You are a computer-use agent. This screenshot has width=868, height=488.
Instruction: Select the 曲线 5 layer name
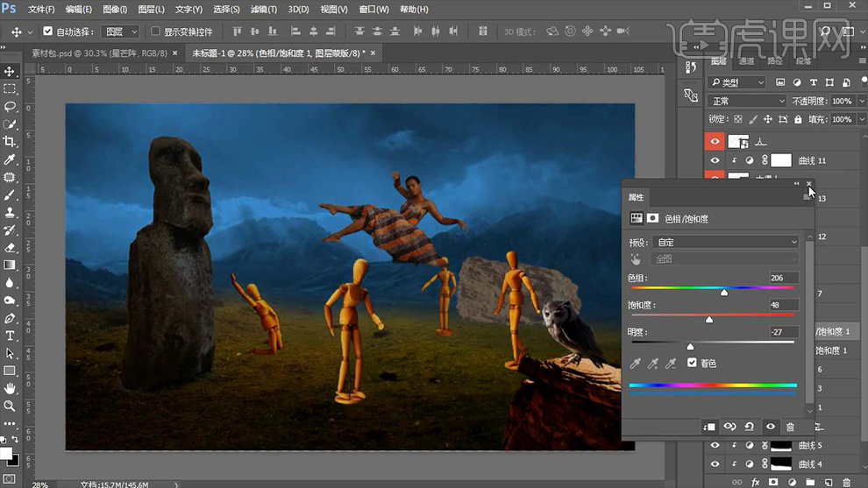pyautogui.click(x=810, y=445)
